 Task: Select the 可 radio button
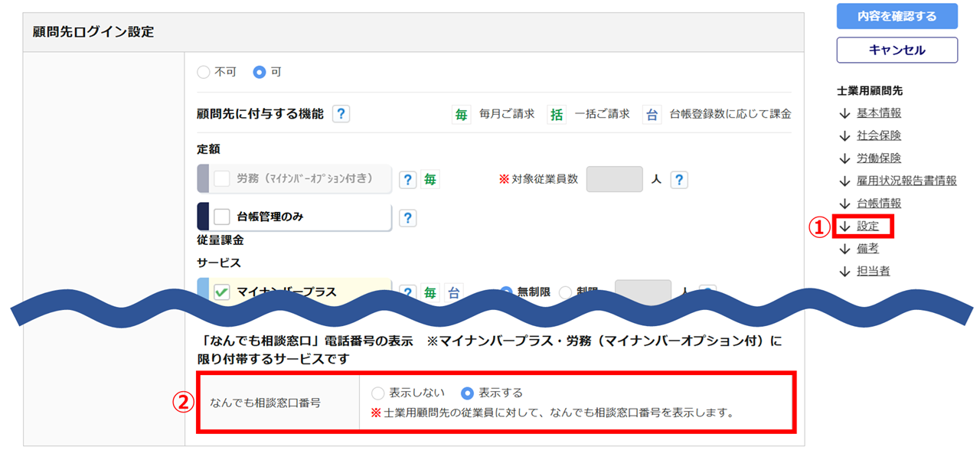pyautogui.click(x=259, y=72)
